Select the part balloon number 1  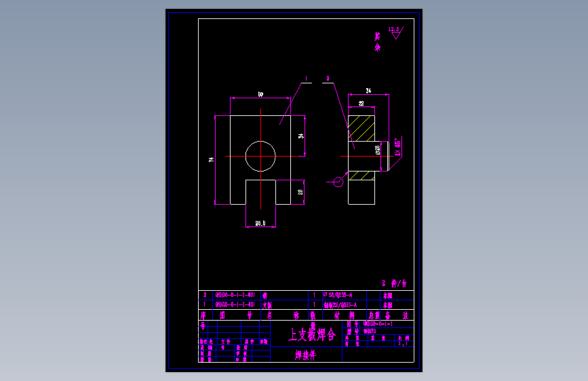pos(306,79)
